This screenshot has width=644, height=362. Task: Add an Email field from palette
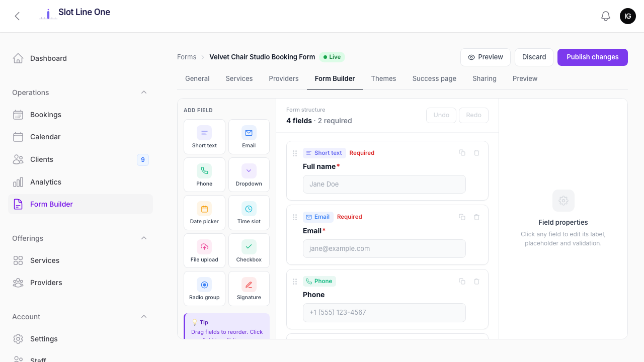click(249, 137)
